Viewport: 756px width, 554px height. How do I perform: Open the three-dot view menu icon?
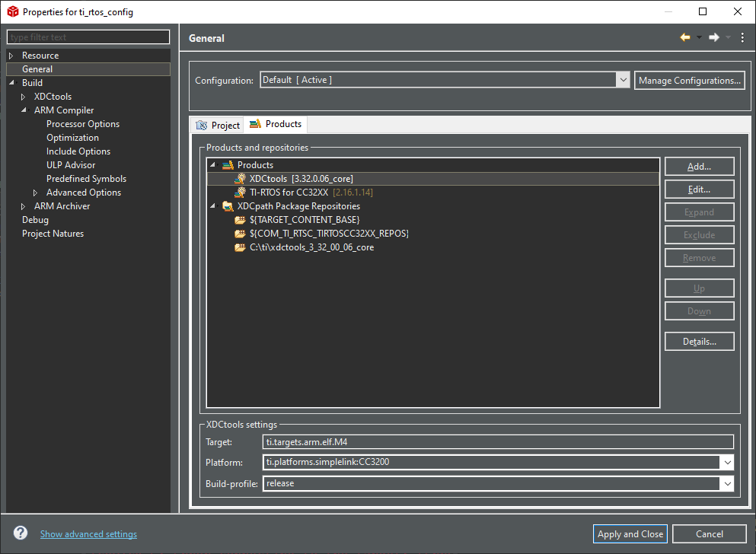point(742,37)
